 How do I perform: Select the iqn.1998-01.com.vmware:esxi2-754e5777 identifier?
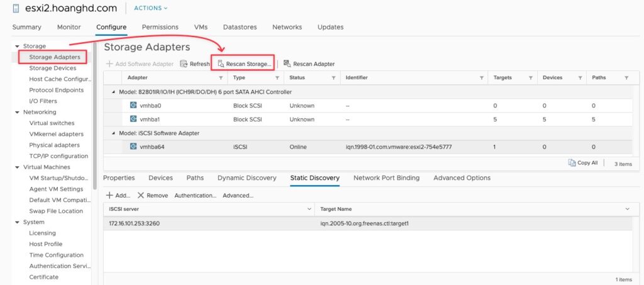point(399,147)
